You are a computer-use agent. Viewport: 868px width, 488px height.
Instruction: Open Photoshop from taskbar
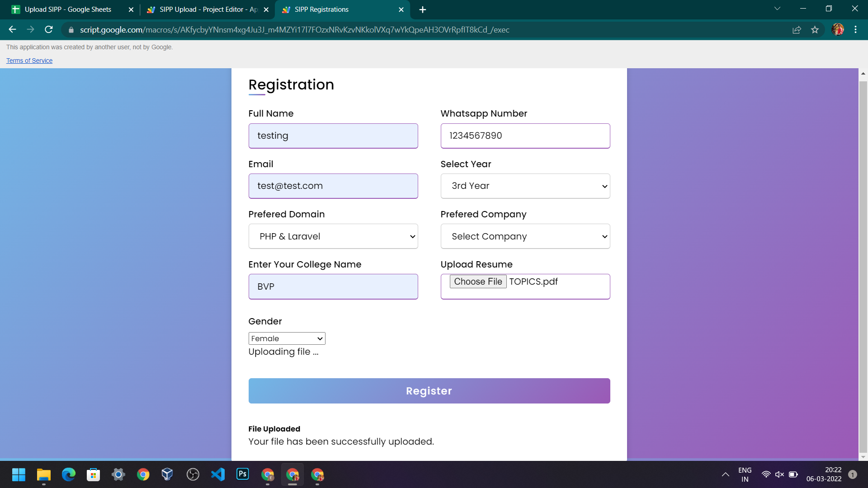(x=243, y=474)
